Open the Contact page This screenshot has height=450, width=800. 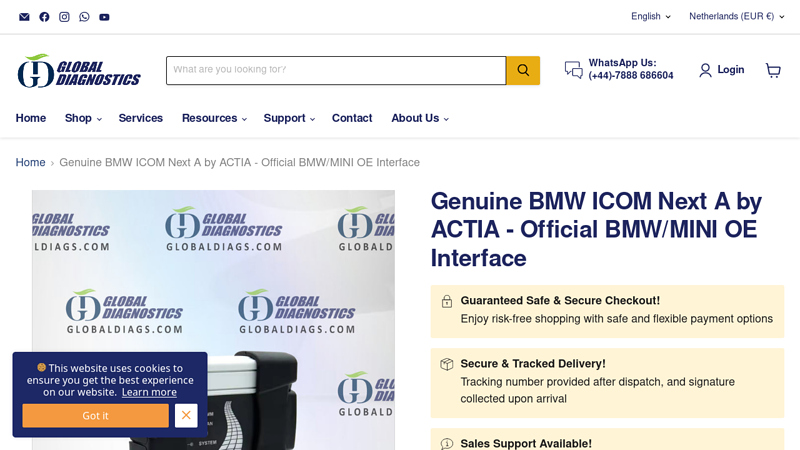pyautogui.click(x=352, y=118)
